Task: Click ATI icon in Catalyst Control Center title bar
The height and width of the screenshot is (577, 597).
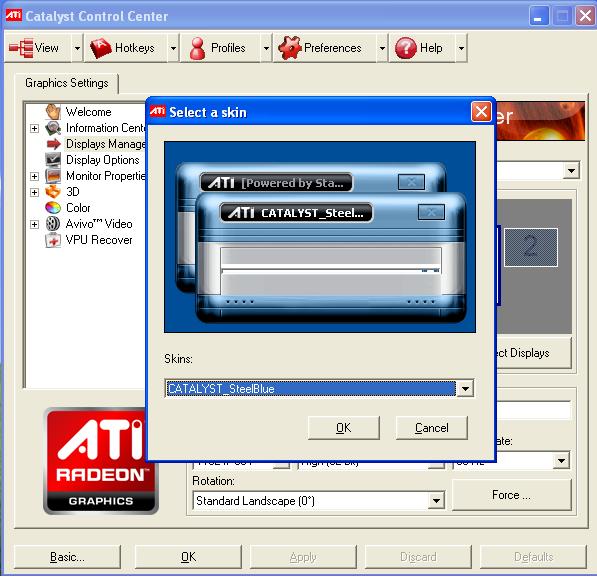Action: tap(14, 16)
